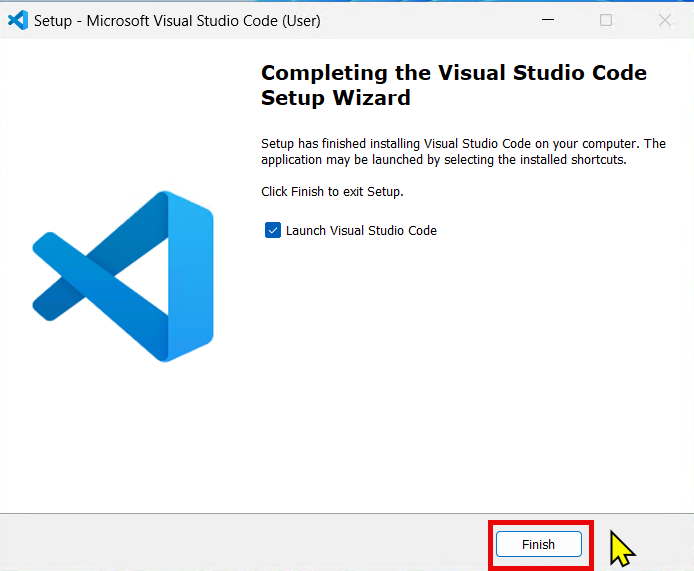Close the Setup wizard window
This screenshot has height=571, width=694.
665,20
